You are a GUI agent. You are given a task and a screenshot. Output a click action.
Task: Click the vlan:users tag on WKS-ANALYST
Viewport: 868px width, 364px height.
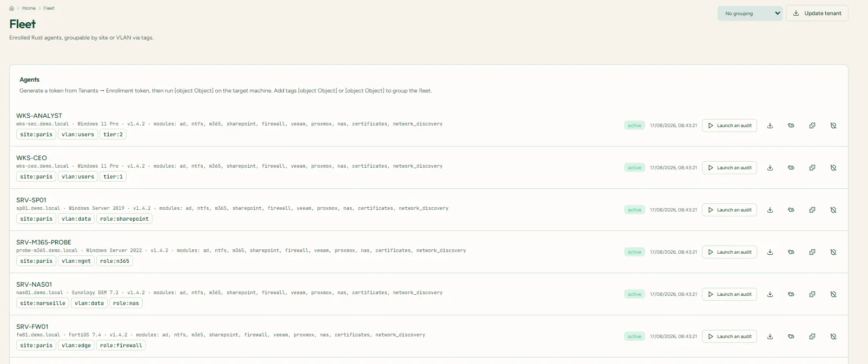click(78, 135)
